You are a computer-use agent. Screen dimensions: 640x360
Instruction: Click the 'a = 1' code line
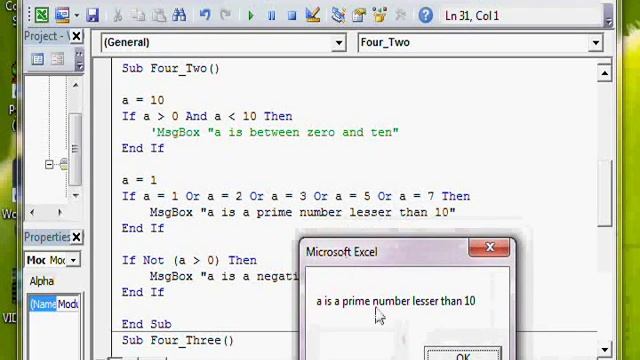pyautogui.click(x=139, y=180)
